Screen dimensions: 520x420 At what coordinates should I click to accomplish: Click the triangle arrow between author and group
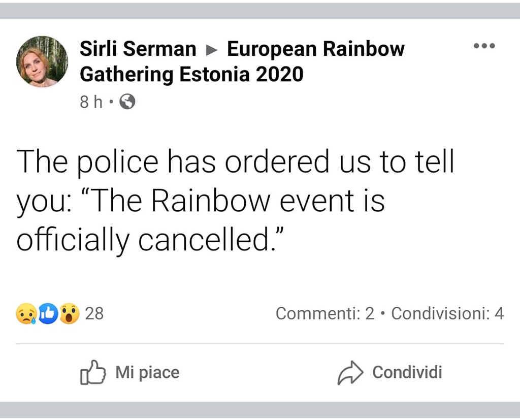tap(211, 50)
